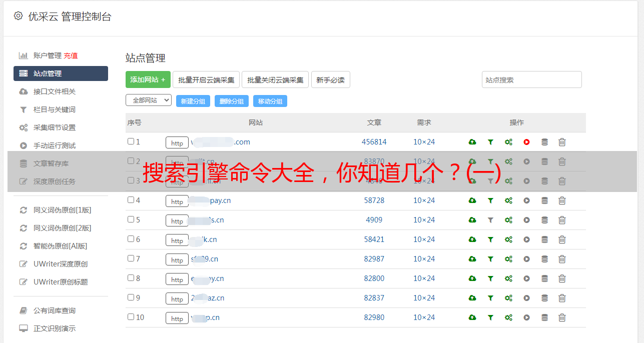The height and width of the screenshot is (343, 644).
Task: Click the cloud upload icon in row 10
Action: [x=472, y=317]
